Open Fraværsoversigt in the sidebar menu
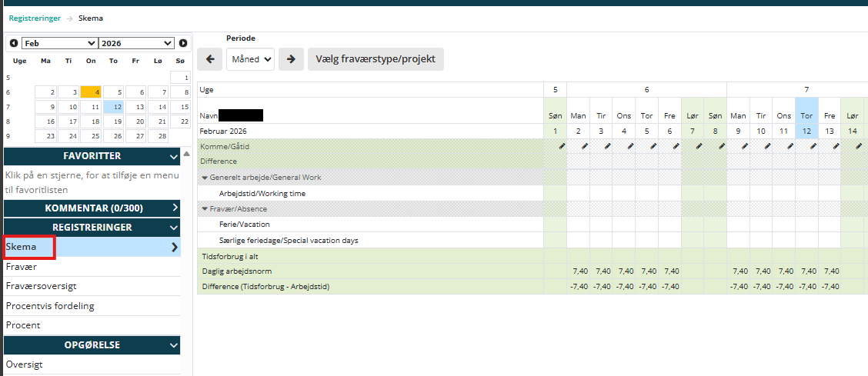Image resolution: width=868 pixels, height=376 pixels. coord(42,286)
